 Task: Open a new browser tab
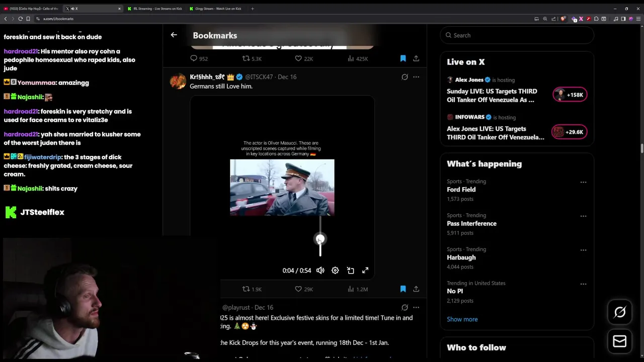click(x=253, y=9)
